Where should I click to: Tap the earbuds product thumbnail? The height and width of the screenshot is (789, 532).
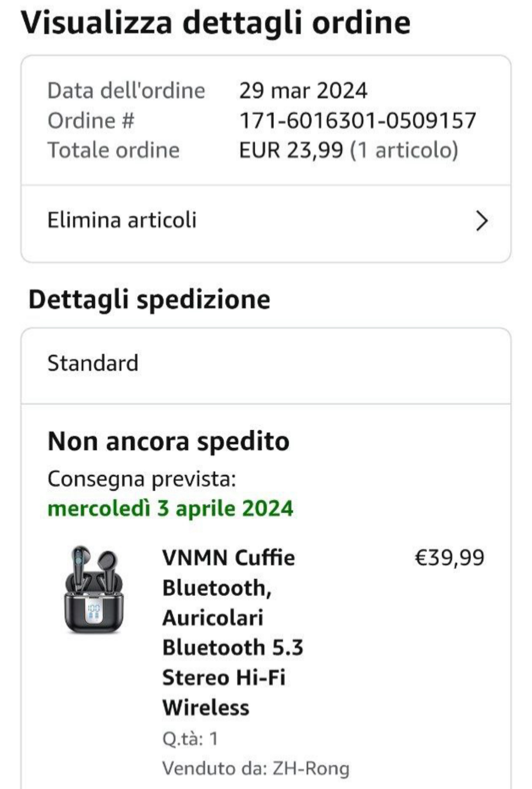(94, 590)
